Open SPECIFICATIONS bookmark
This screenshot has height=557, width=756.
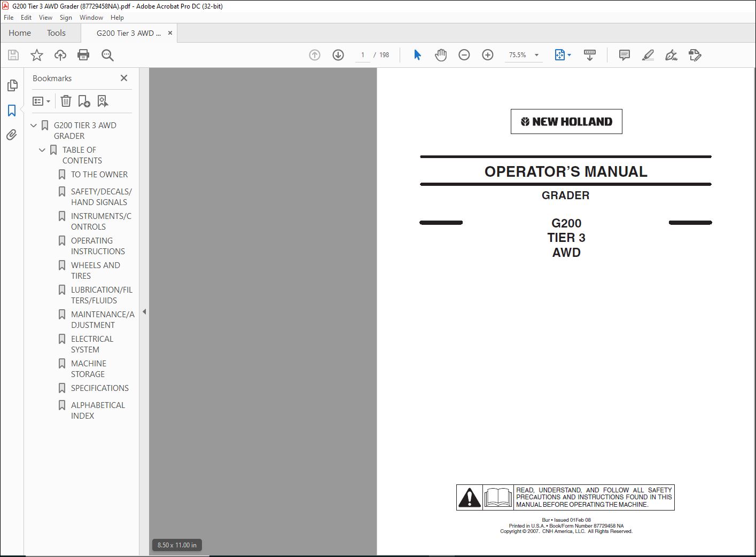100,388
